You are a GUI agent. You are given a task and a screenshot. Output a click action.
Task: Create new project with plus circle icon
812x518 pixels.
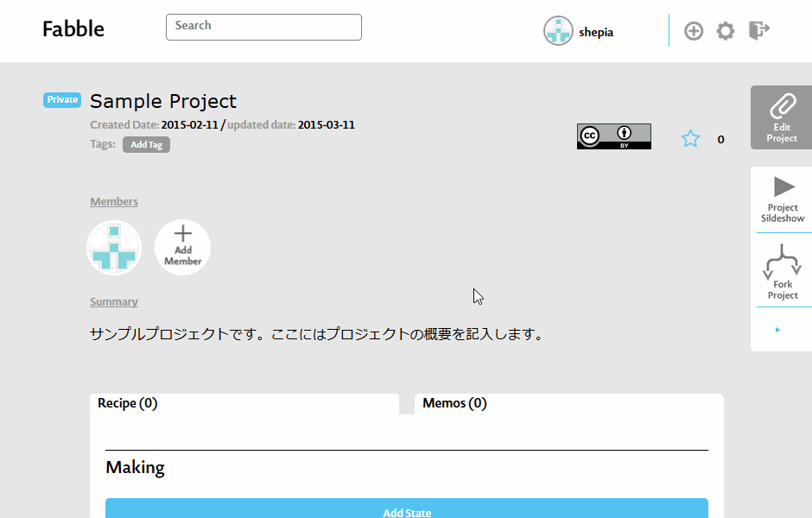[694, 31]
